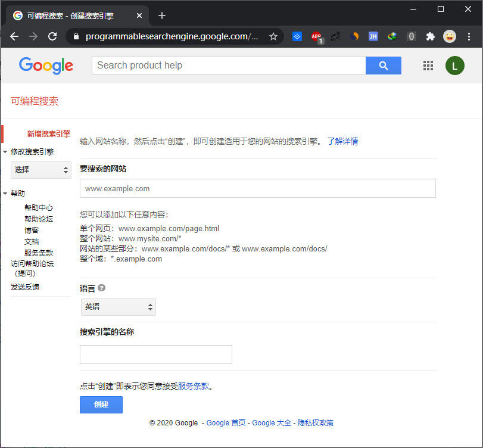Screen dimensions: 483x448
Task: Open the Extensions puzzle piece icon
Action: tap(431, 36)
